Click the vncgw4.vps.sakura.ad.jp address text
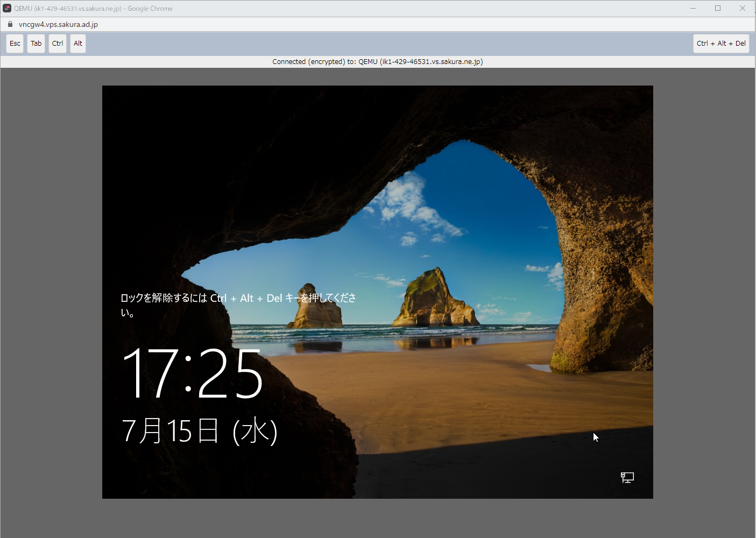756x538 pixels. (58, 24)
